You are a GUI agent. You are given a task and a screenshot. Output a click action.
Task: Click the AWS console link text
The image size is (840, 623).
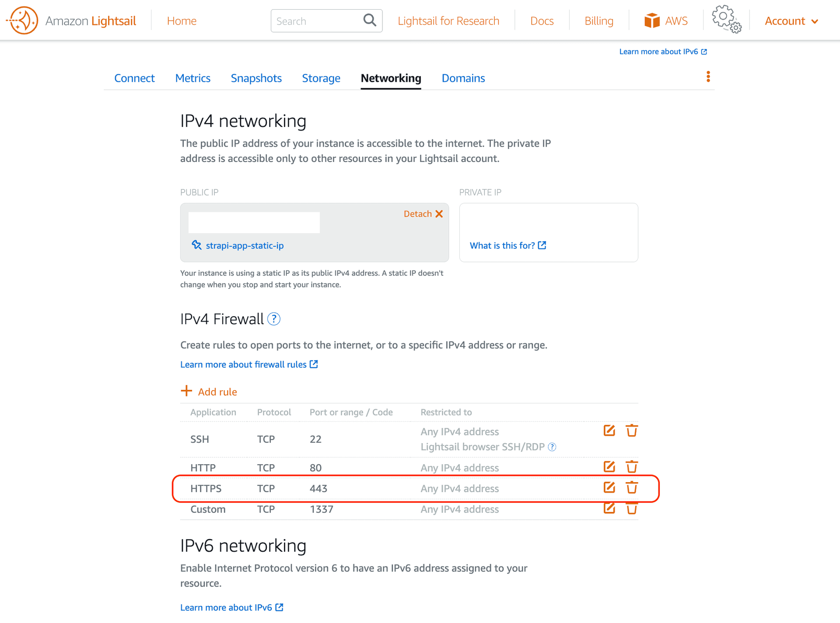coord(676,21)
